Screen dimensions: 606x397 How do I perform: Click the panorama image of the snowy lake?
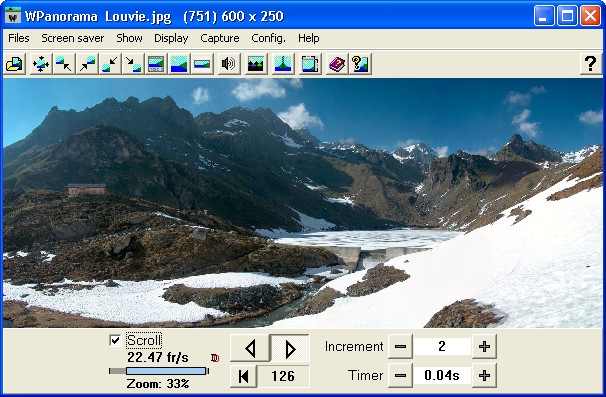303,203
